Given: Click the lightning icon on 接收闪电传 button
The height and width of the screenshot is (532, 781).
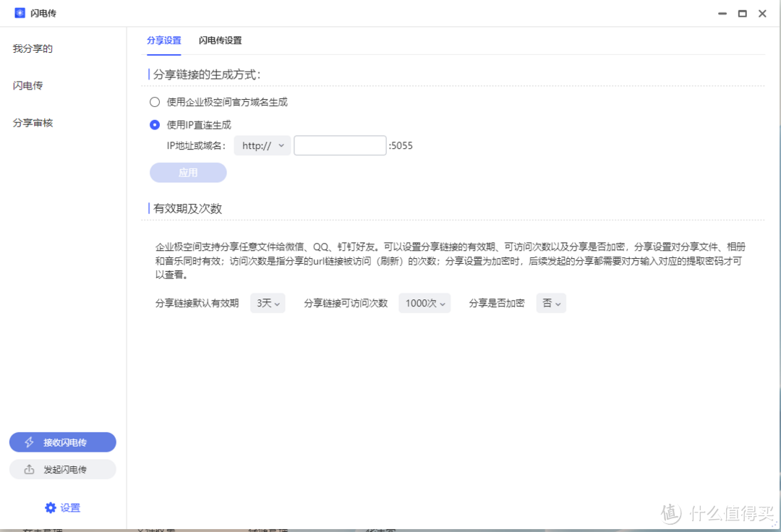Looking at the screenshot, I should click(30, 442).
